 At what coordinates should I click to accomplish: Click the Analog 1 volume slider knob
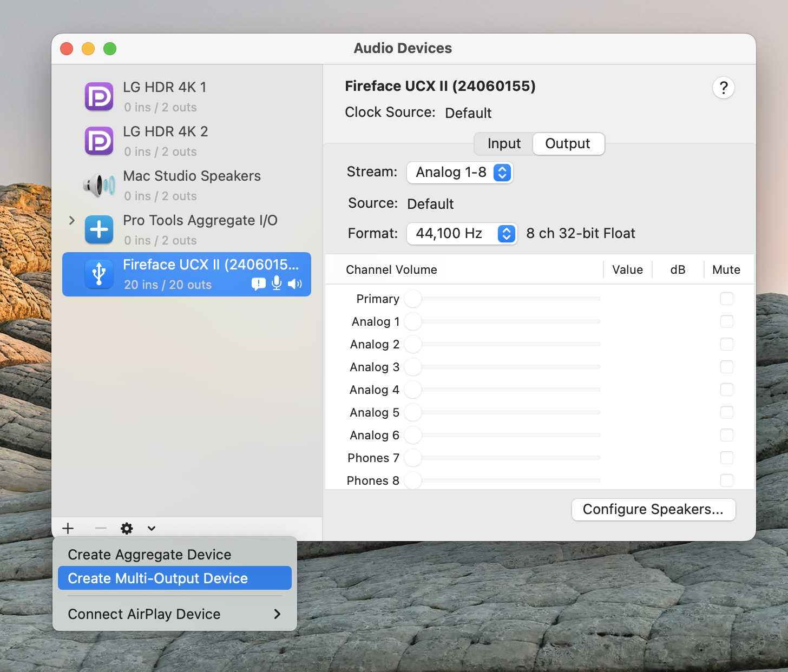[x=413, y=321]
